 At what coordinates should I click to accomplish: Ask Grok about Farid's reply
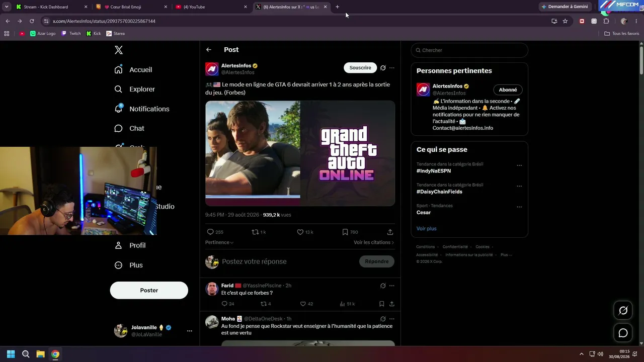(383, 286)
